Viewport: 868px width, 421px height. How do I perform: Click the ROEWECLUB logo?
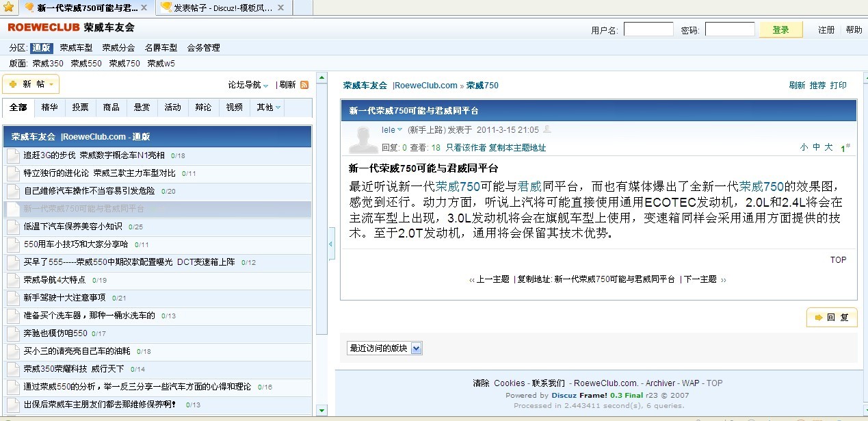[x=44, y=28]
